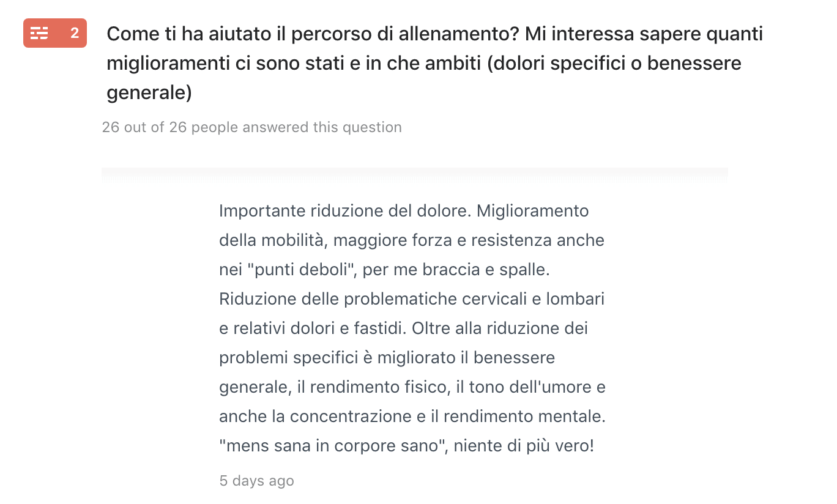
Task: Click 'anche la concentrazione e il rendimento mentale'
Action: coord(412,417)
